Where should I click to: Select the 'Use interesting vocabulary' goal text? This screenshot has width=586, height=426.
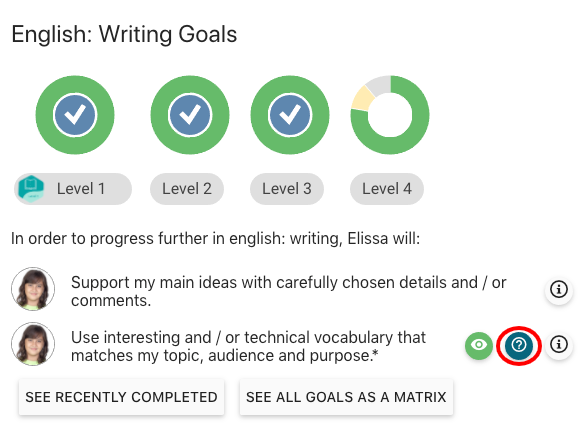[x=249, y=346]
